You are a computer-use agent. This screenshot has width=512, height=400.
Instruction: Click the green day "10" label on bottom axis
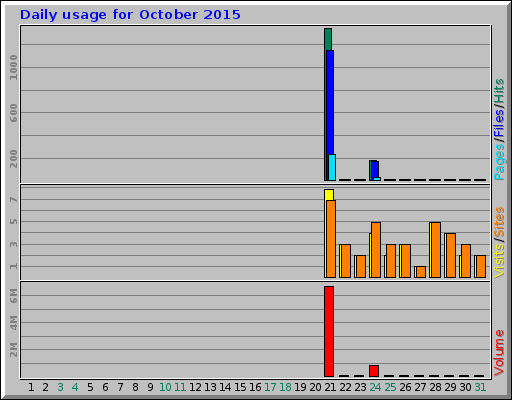coord(165,387)
